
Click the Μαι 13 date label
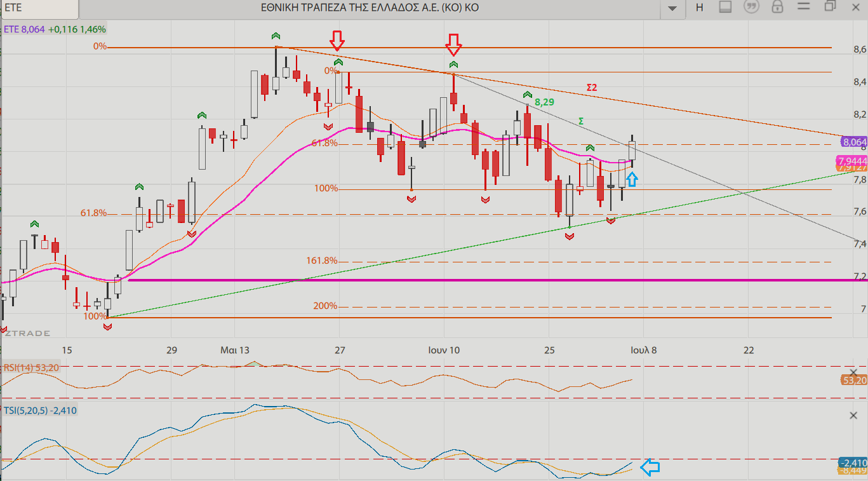(235, 350)
